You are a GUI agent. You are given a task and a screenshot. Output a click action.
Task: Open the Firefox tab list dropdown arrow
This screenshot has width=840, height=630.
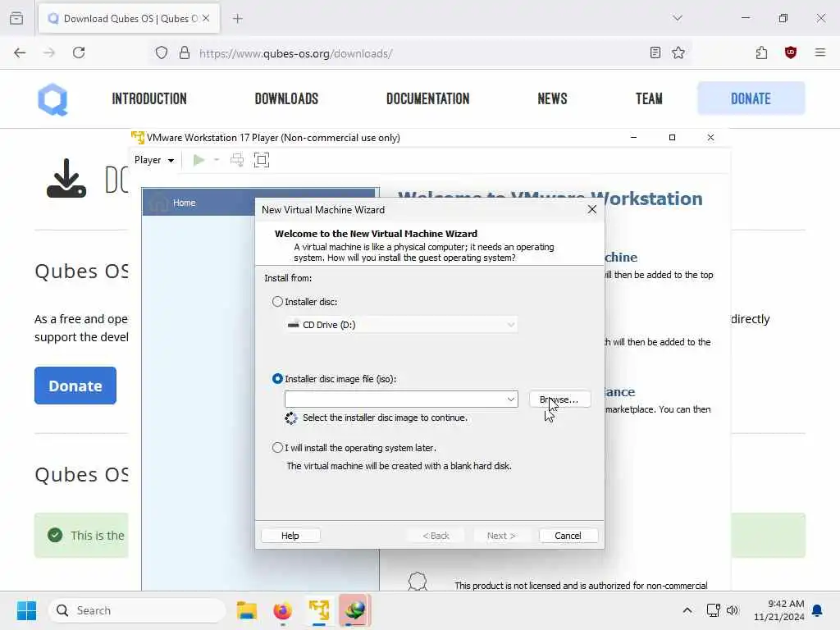tap(678, 18)
